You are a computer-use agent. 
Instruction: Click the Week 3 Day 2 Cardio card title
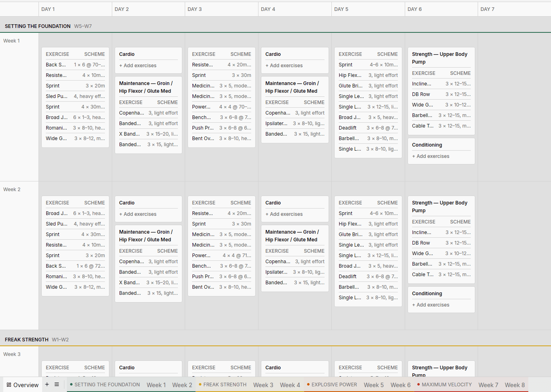point(127,368)
